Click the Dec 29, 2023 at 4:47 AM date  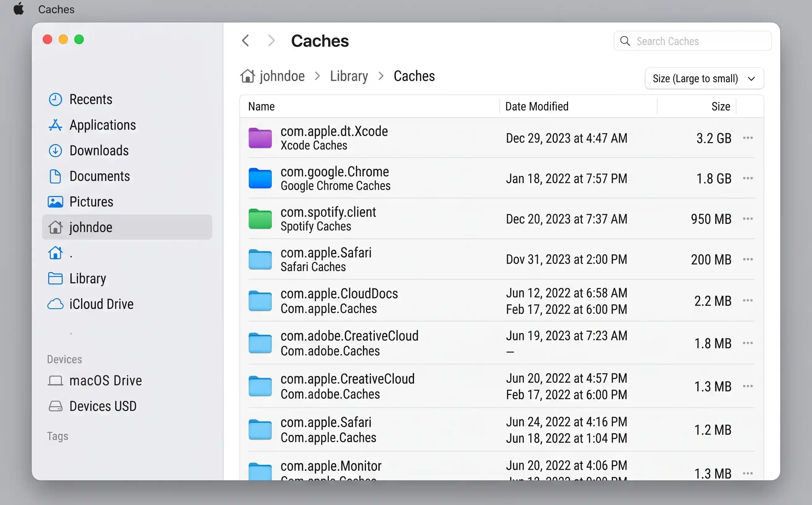coord(567,138)
